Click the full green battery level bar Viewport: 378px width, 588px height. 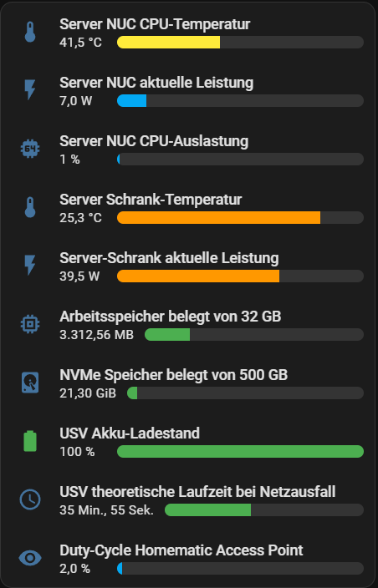240,452
